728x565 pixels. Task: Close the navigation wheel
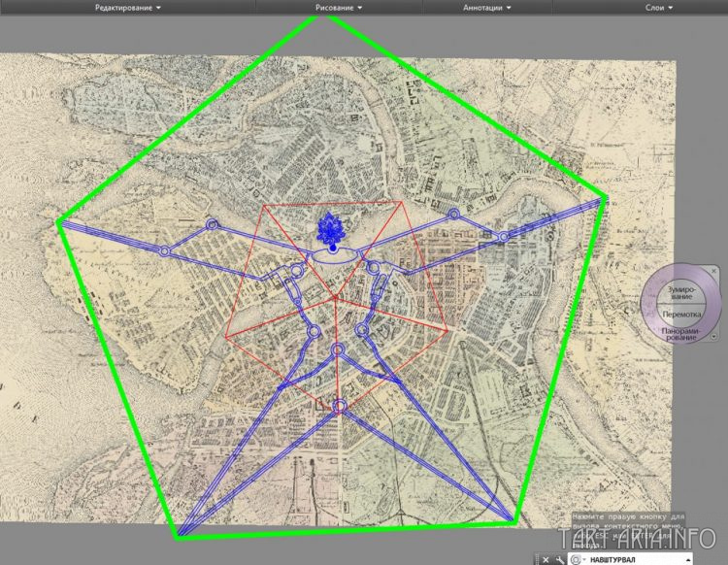713,271
